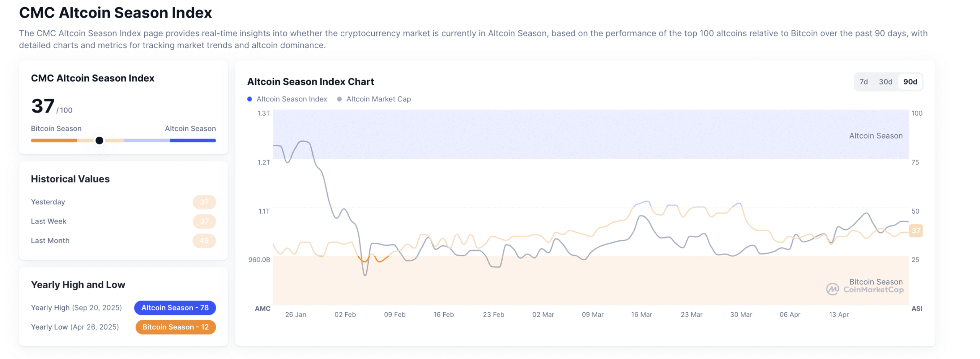Switch chart range to 7d
The height and width of the screenshot is (359, 980).
(x=863, y=82)
